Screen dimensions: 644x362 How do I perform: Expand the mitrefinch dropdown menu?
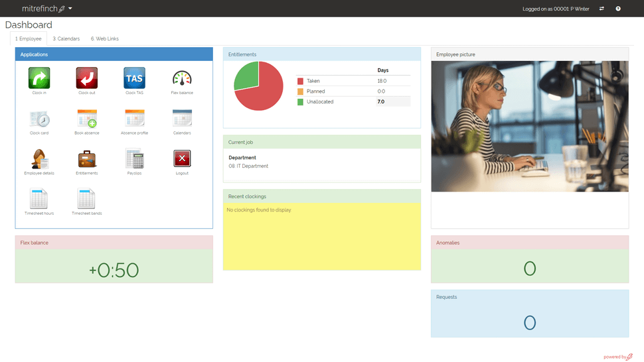47,9
